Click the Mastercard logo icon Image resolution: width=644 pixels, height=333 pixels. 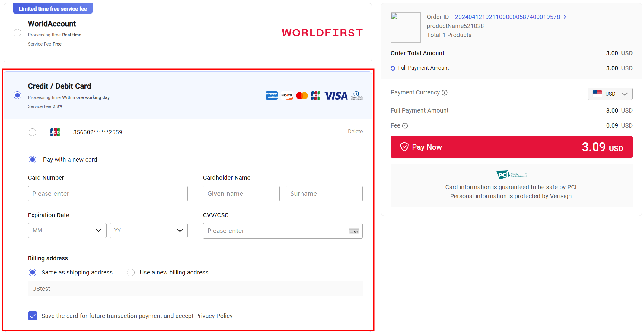click(302, 96)
